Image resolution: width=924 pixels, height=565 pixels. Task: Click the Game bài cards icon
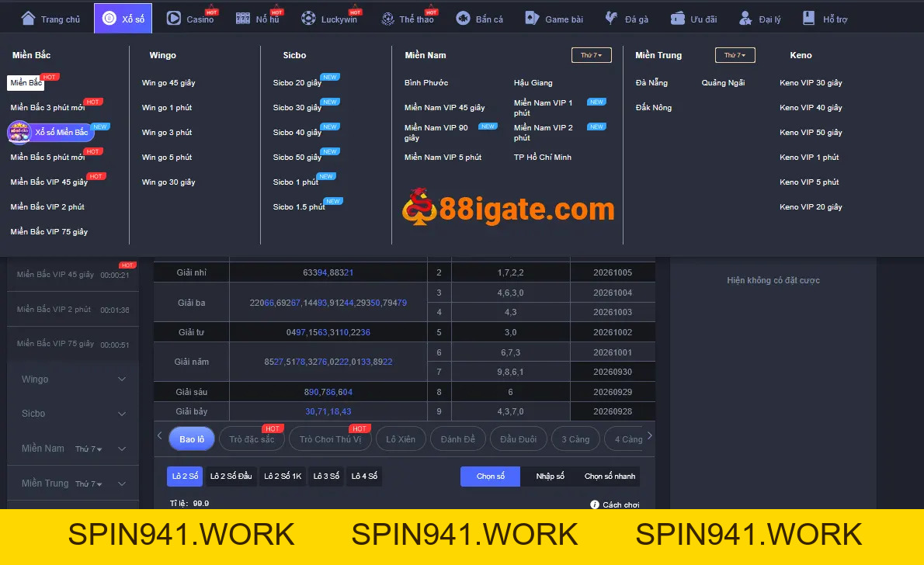pos(532,19)
